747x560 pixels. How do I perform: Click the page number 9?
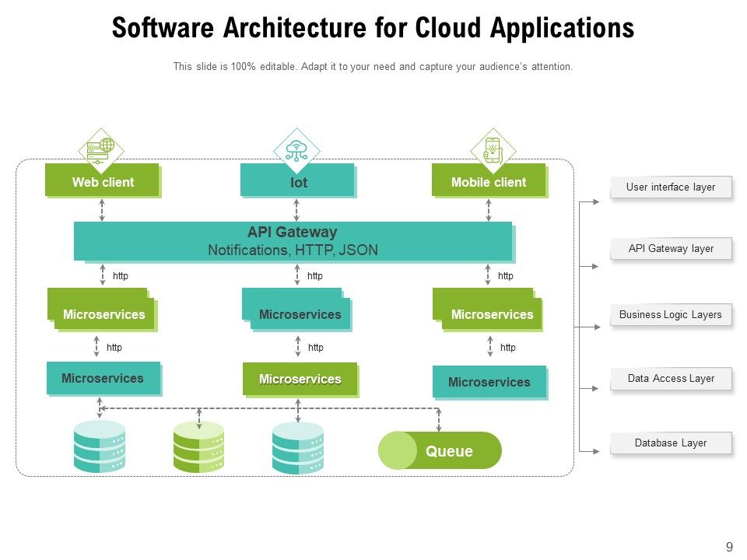tap(728, 544)
